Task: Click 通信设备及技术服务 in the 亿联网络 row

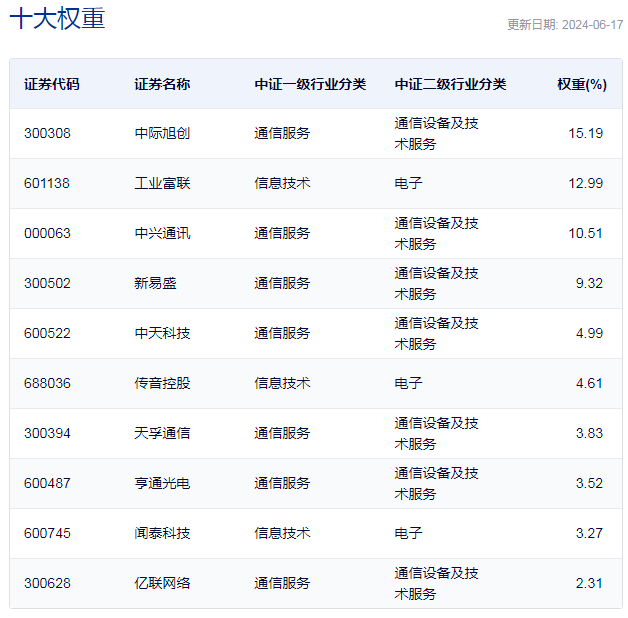Action: 437,584
